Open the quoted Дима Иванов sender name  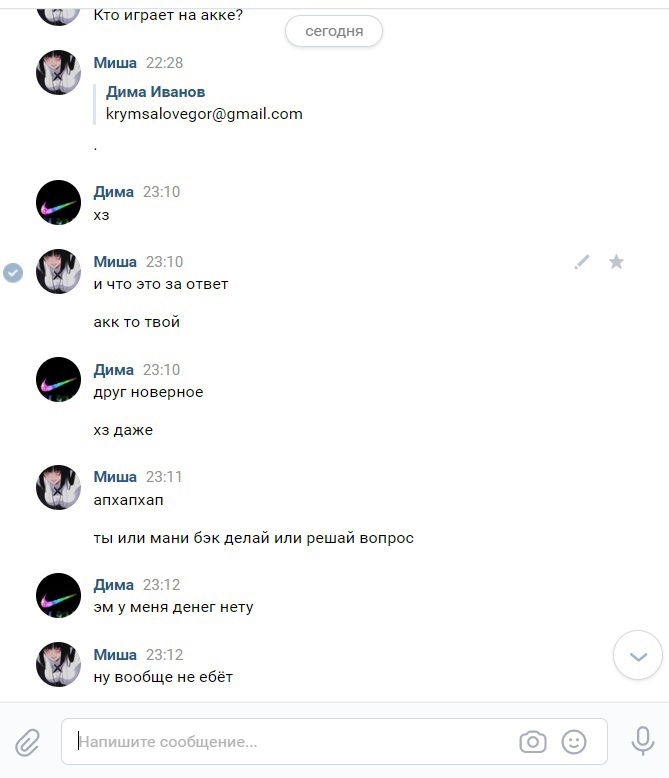click(x=155, y=92)
